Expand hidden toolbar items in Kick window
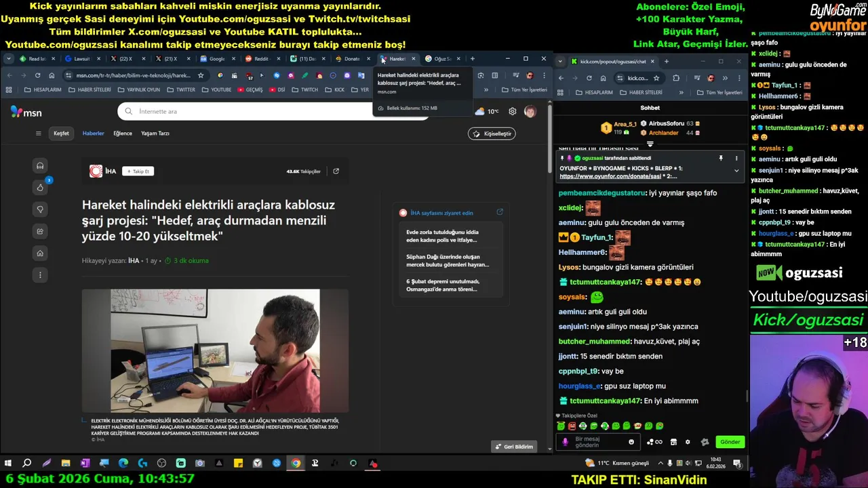The image size is (868, 488). click(725, 78)
